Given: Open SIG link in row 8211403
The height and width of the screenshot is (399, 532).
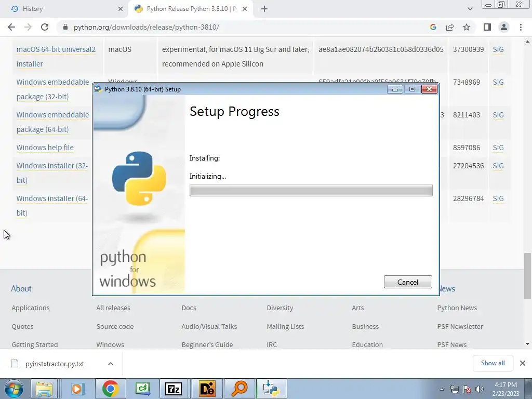Looking at the screenshot, I should pyautogui.click(x=498, y=115).
